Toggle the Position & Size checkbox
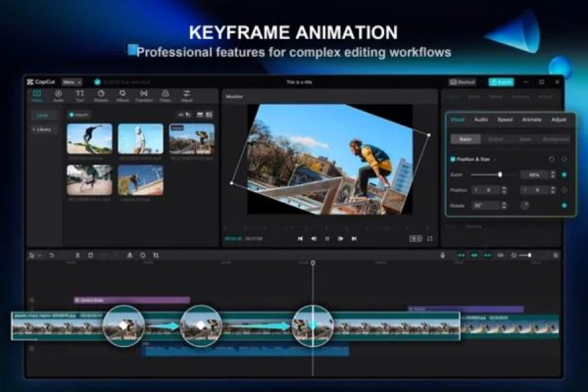This screenshot has width=588, height=392. 452,158
